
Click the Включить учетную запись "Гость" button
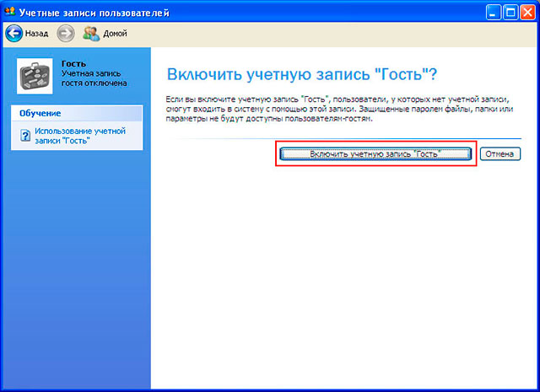[375, 153]
